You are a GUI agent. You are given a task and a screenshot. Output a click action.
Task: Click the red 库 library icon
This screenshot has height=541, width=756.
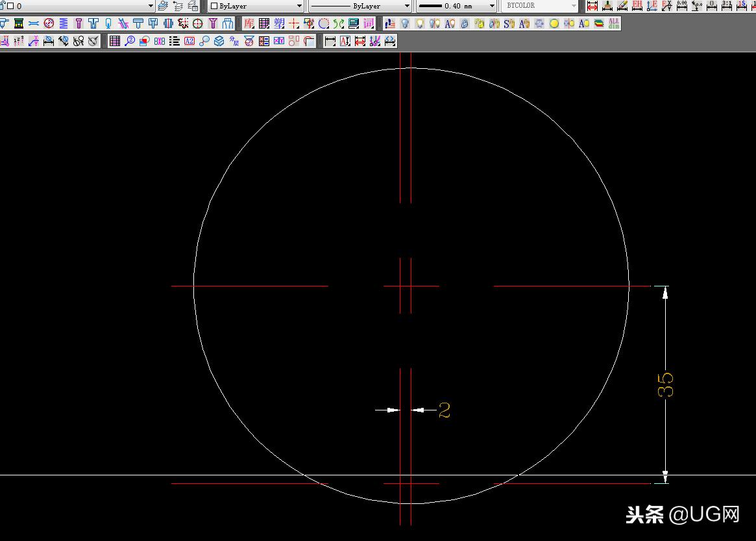click(249, 24)
